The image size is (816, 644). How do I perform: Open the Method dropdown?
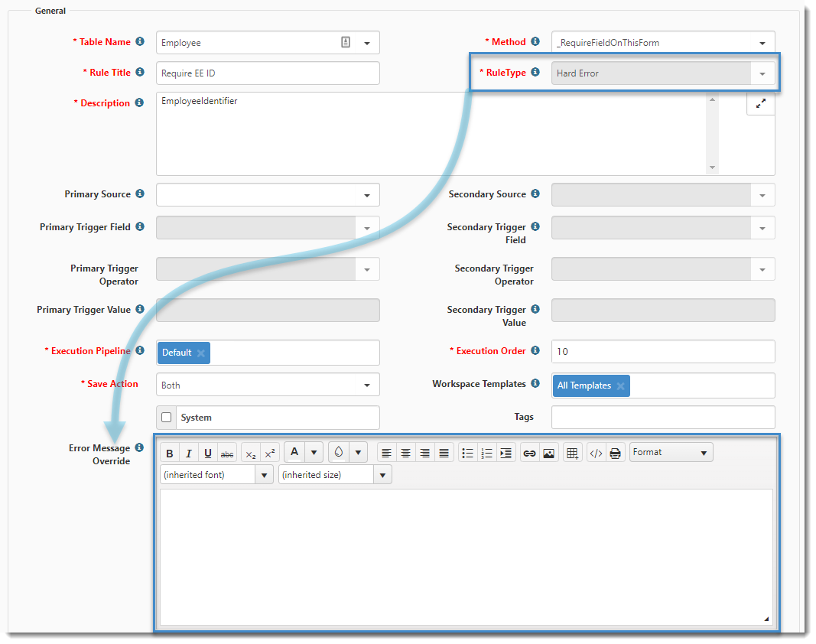(762, 43)
